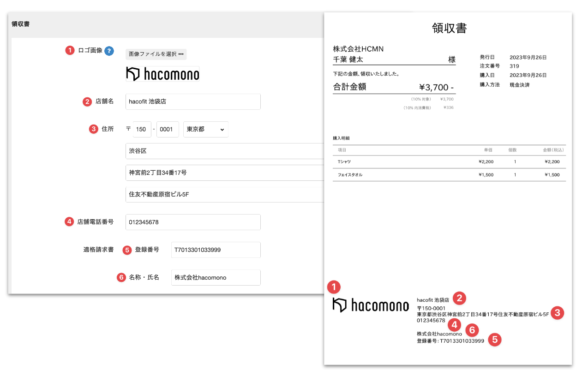Click the postal code field showing 0001
588x370 pixels.
coord(168,130)
